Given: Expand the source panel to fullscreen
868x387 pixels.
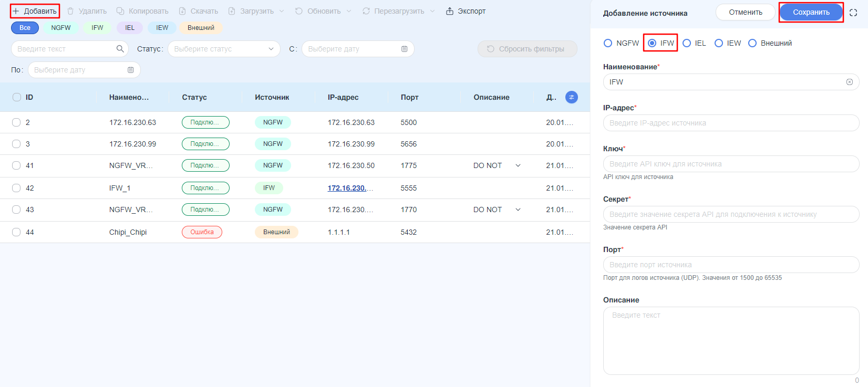Looking at the screenshot, I should [x=853, y=13].
